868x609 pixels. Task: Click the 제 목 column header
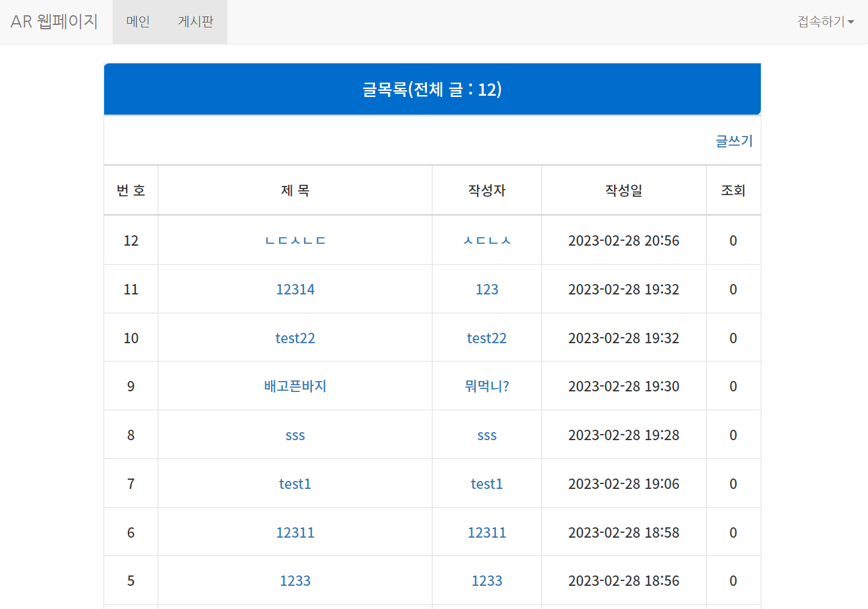pyautogui.click(x=295, y=190)
